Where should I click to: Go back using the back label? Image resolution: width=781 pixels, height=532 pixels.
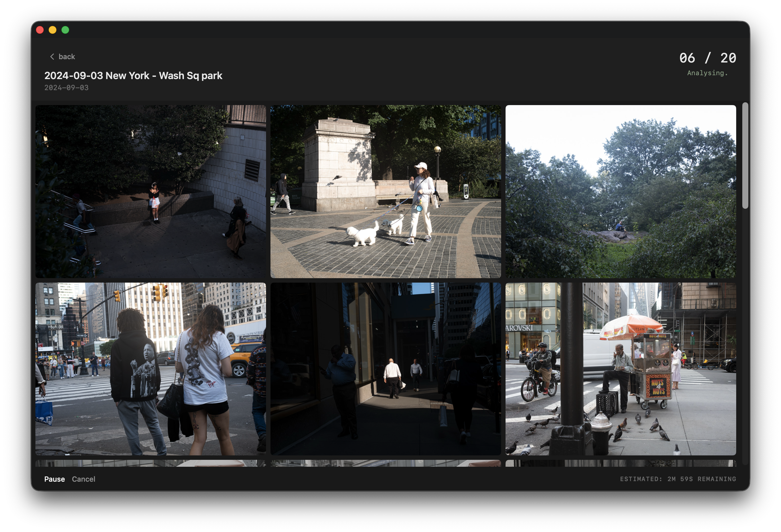67,56
